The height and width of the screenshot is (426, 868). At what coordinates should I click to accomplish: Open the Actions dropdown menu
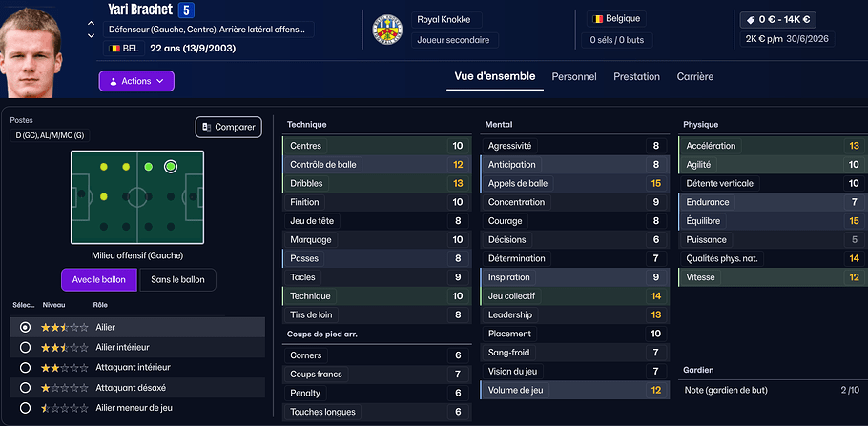(x=136, y=81)
